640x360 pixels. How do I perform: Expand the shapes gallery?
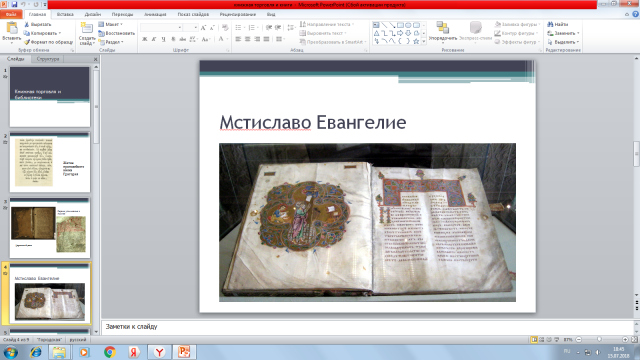[424, 41]
